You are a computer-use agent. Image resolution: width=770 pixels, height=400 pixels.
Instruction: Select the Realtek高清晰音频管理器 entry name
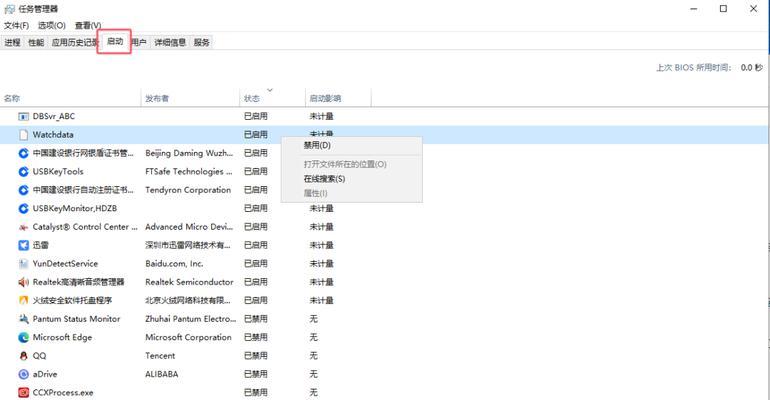(78, 282)
